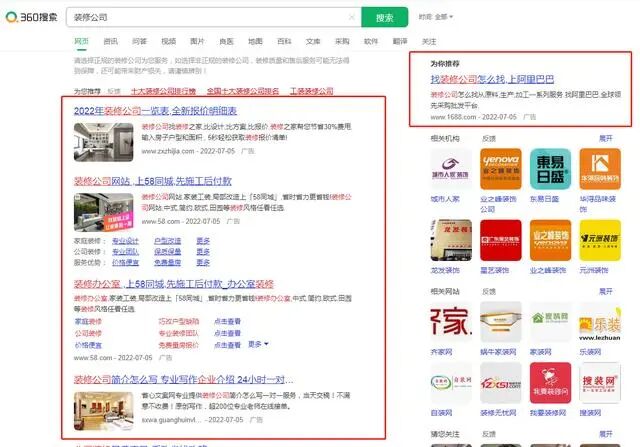The width and height of the screenshot is (640, 447).
Task: Open result 装修办公室 上58同城 办公室装修
Action: [x=173, y=284]
